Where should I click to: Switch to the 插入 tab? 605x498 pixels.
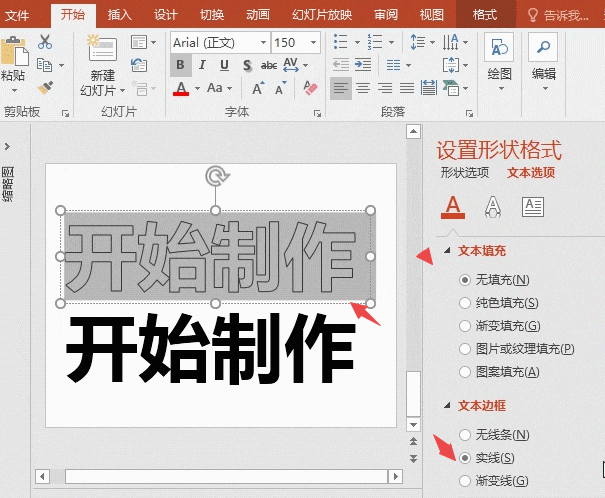[120, 15]
